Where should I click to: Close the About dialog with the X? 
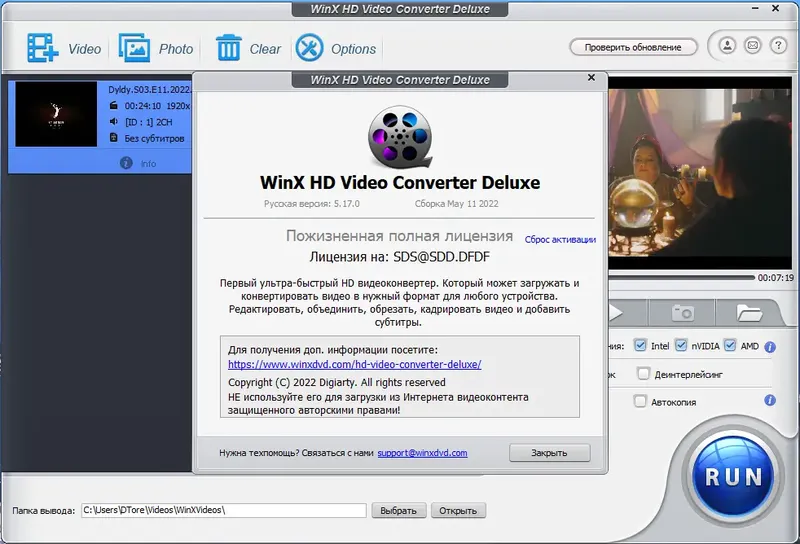click(x=591, y=78)
